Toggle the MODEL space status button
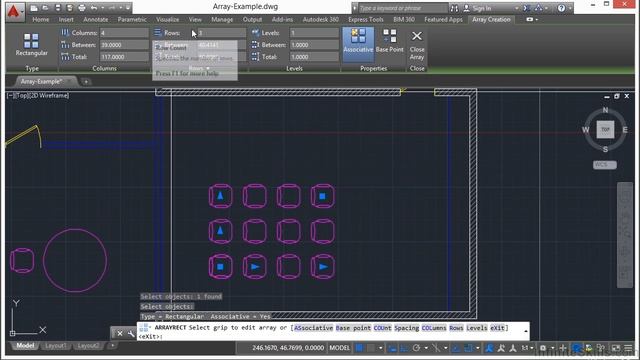 340,348
